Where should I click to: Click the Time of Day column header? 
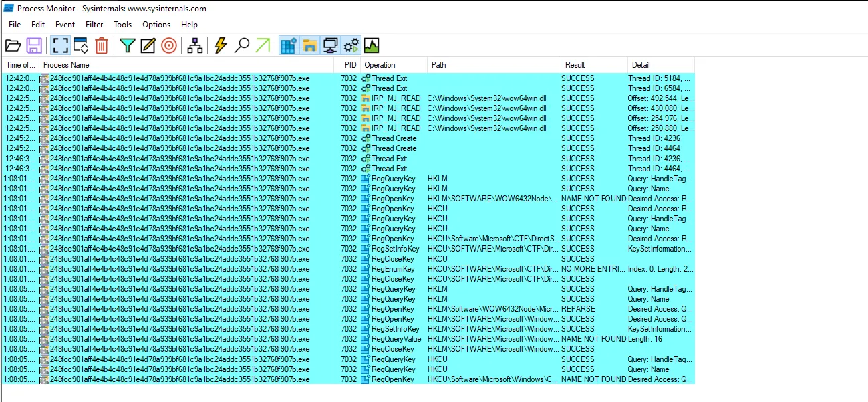[20, 65]
